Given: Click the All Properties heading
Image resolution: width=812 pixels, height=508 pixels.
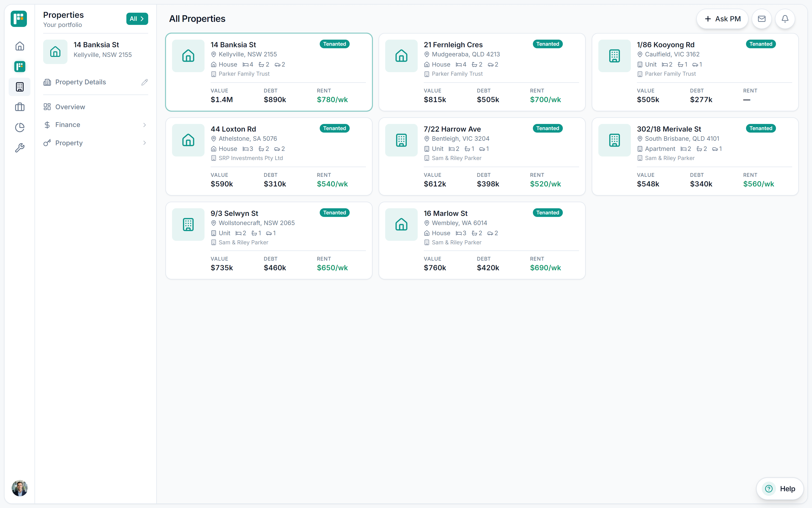Looking at the screenshot, I should [197, 19].
